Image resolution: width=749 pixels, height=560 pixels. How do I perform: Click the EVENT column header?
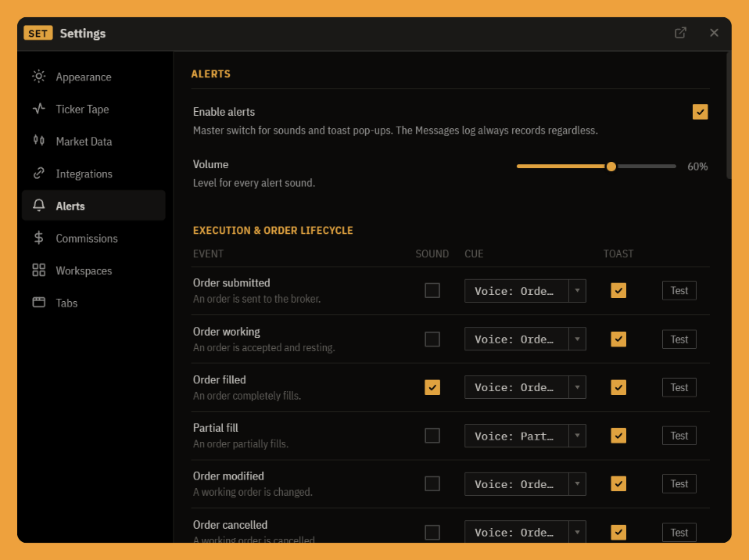click(x=208, y=253)
